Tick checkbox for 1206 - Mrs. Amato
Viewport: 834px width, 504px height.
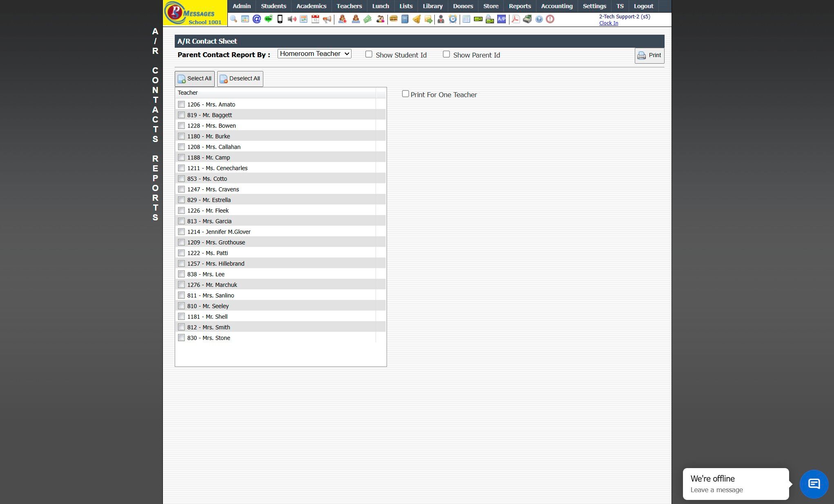(182, 104)
